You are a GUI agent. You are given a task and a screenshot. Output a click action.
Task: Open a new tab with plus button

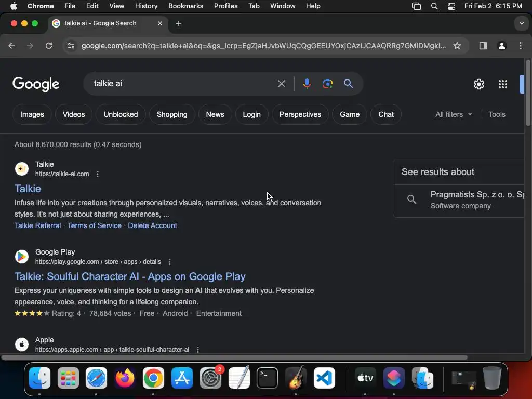[179, 23]
